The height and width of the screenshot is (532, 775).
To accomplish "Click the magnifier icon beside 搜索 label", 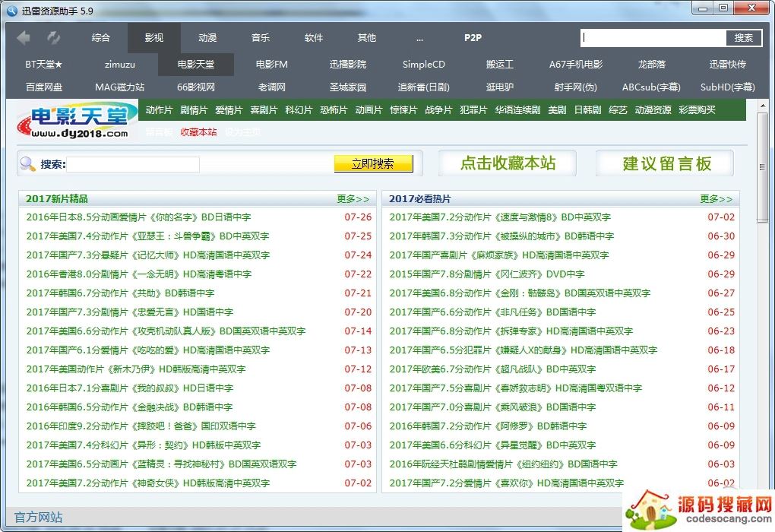I will click(x=28, y=163).
